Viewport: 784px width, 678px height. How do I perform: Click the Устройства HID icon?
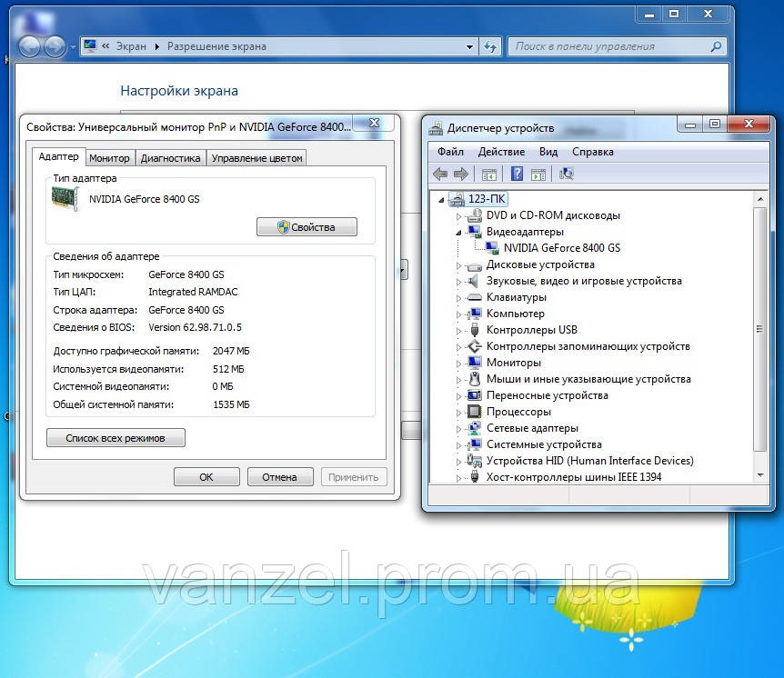coord(474,461)
